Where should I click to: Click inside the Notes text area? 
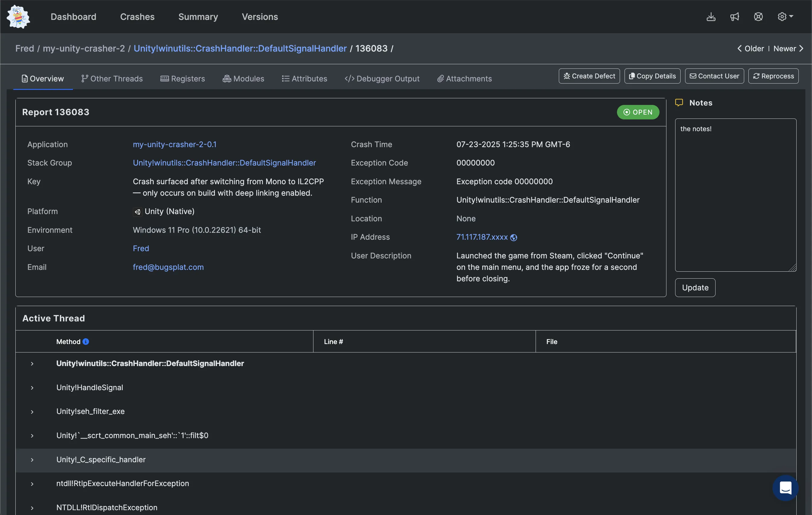click(735, 195)
